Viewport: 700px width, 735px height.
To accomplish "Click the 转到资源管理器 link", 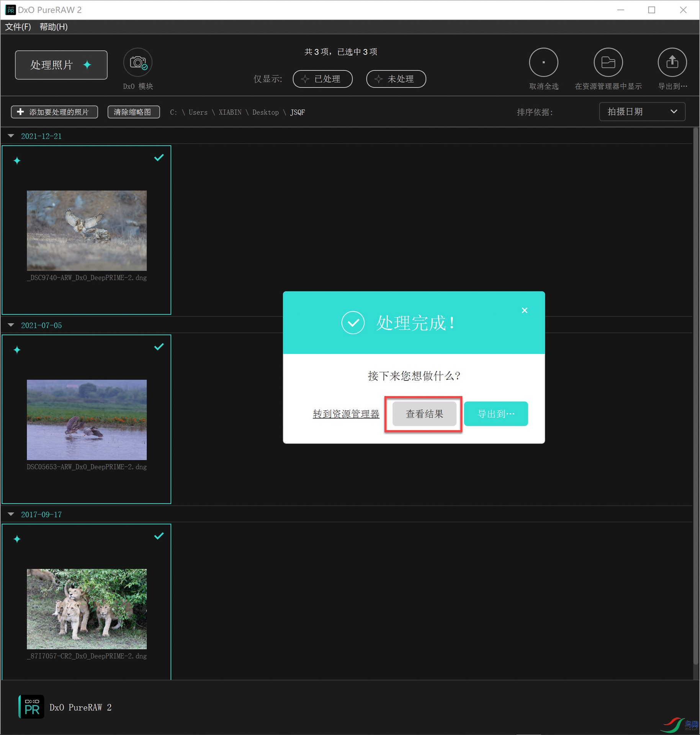I will pyautogui.click(x=346, y=414).
